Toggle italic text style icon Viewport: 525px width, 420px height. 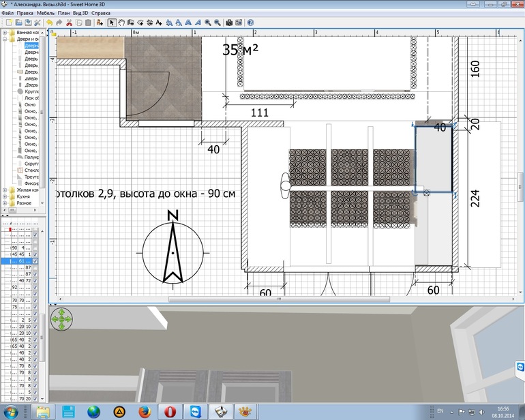[198, 22]
